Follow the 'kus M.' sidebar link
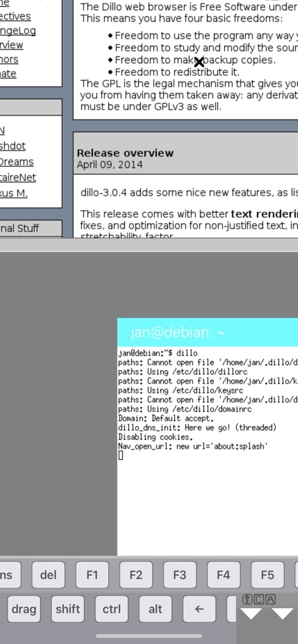 pyautogui.click(x=13, y=193)
